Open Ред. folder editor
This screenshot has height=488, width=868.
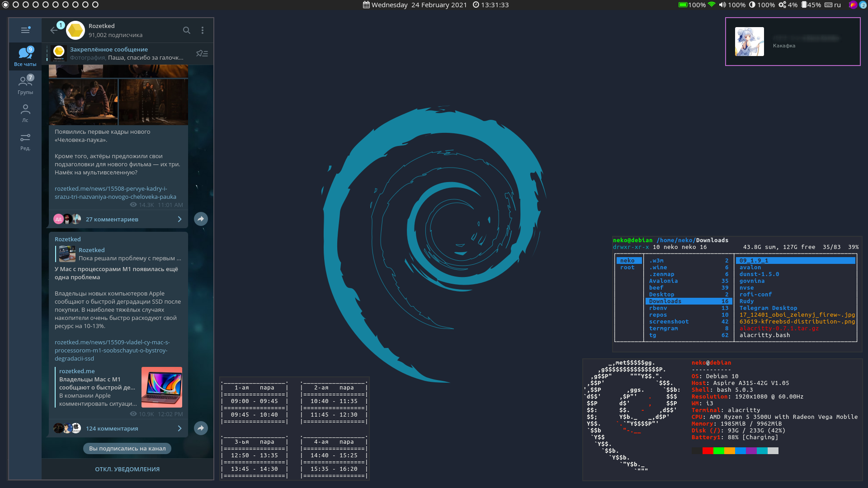(25, 141)
